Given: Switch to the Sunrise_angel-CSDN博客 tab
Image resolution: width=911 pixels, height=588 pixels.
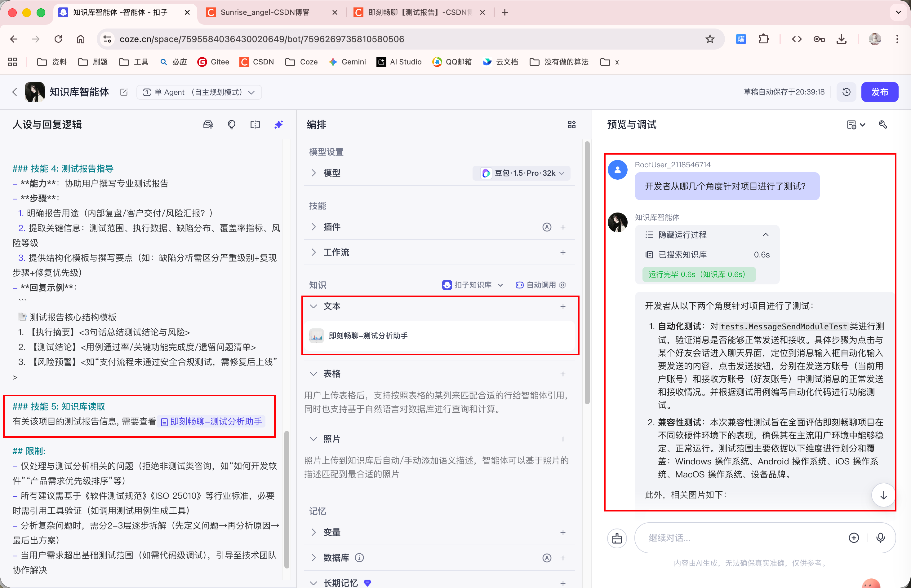Looking at the screenshot, I should [x=265, y=12].
